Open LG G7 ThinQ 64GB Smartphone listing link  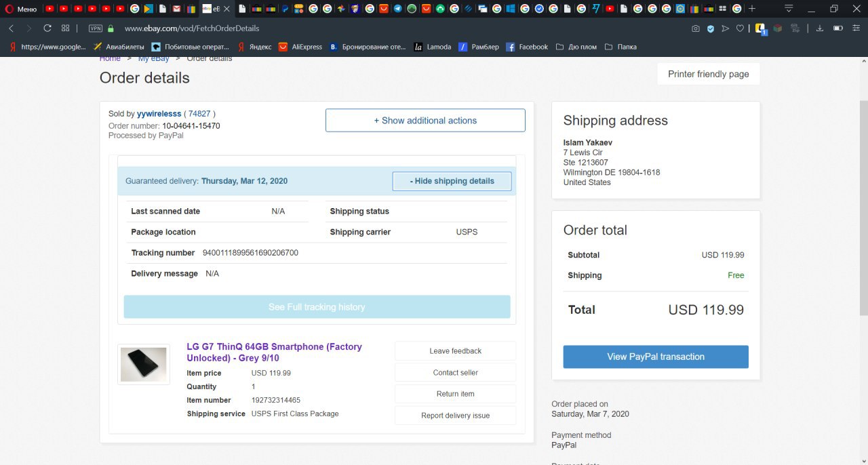tap(275, 352)
